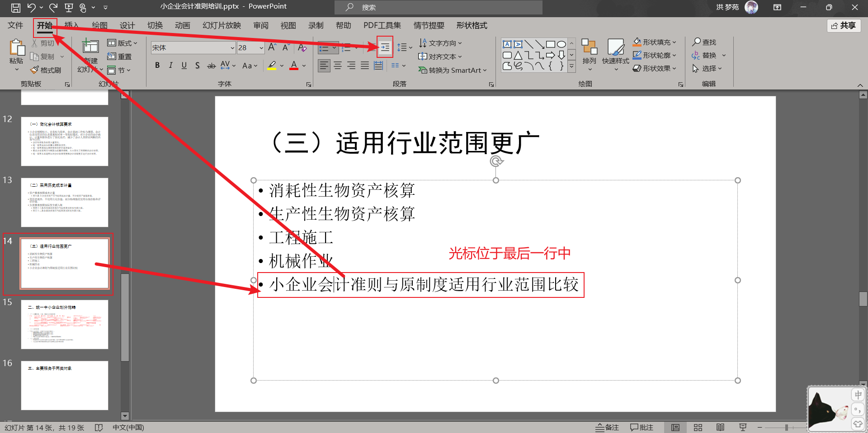Image resolution: width=868 pixels, height=433 pixels.
Task: Expand the shapes gallery More arrow
Action: 571,66
